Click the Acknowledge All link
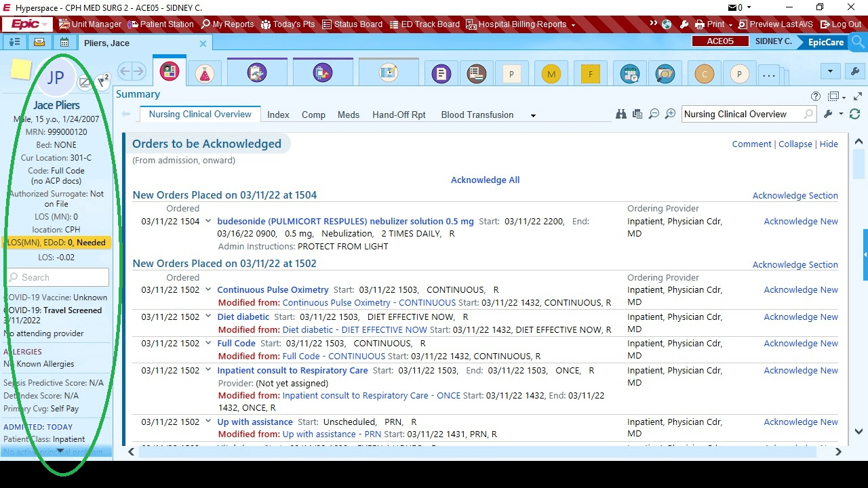Image resolution: width=868 pixels, height=488 pixels. pyautogui.click(x=485, y=180)
